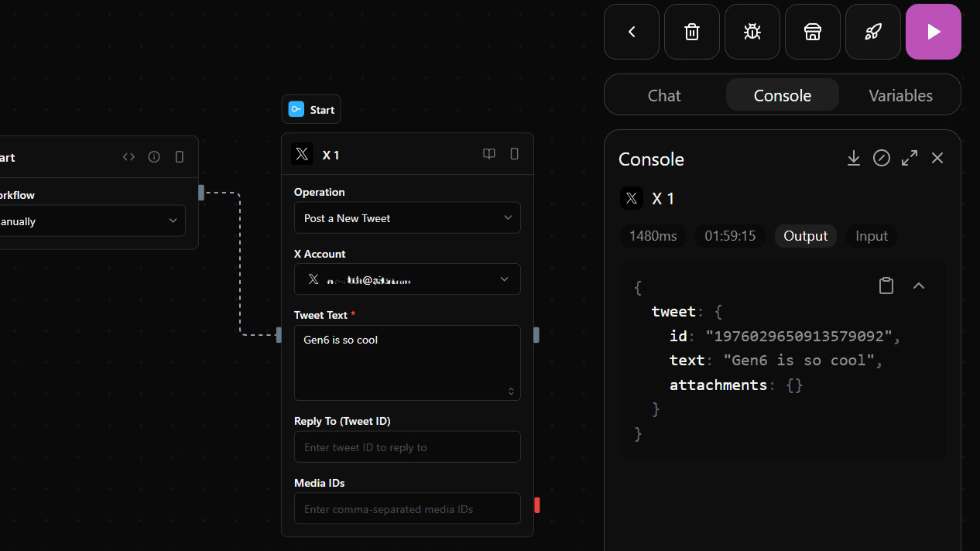Expand the X Account dropdown
The image size is (980, 551).
(407, 279)
